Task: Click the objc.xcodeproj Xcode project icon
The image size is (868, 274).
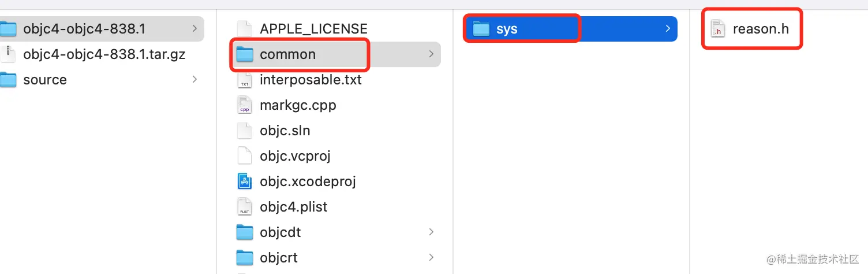Action: (x=245, y=182)
